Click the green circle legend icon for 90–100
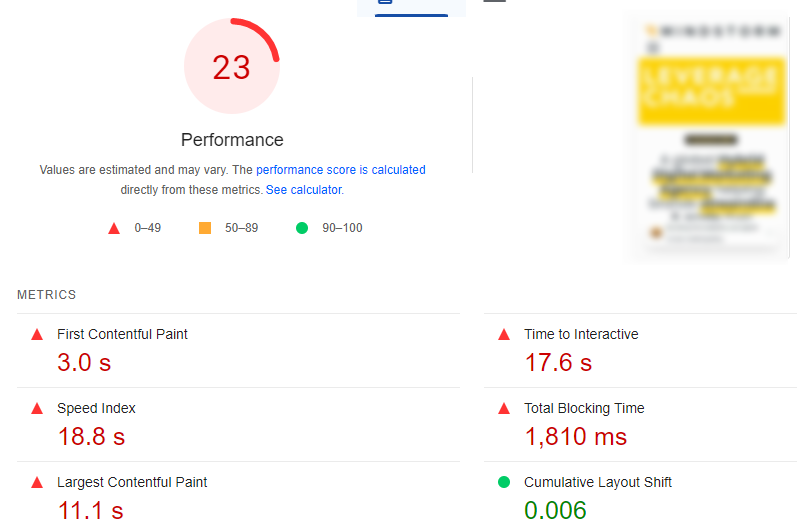The height and width of the screenshot is (529, 797). [x=302, y=228]
